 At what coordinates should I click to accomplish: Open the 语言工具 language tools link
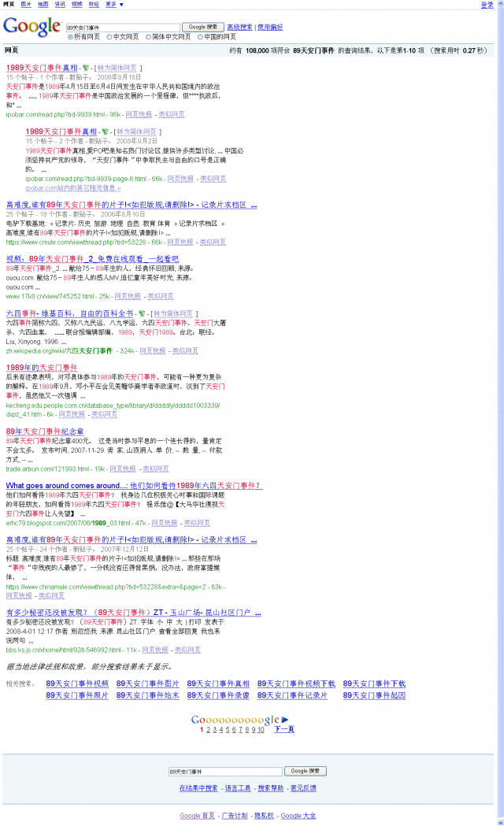[238, 788]
